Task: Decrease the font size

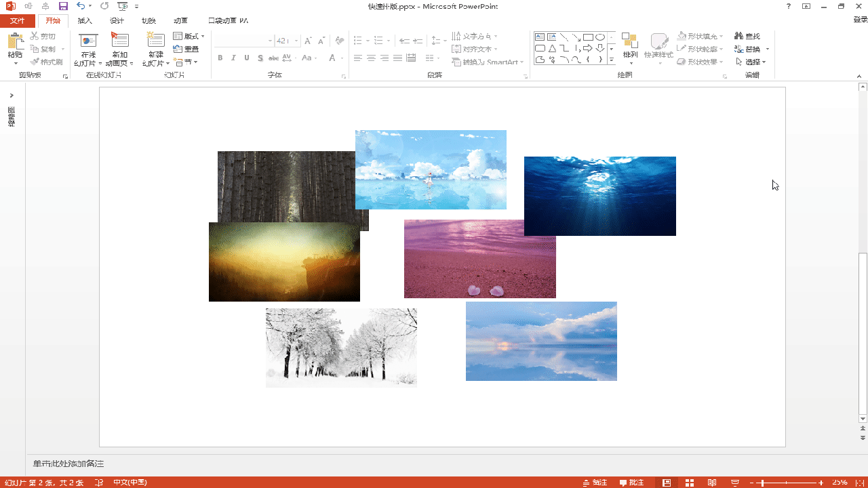Action: 321,41
